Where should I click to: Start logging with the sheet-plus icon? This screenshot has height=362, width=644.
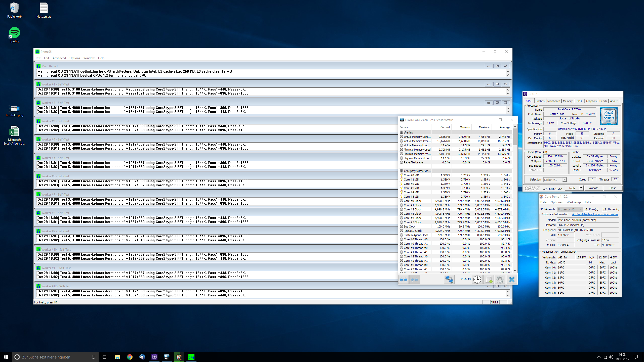(x=489, y=279)
